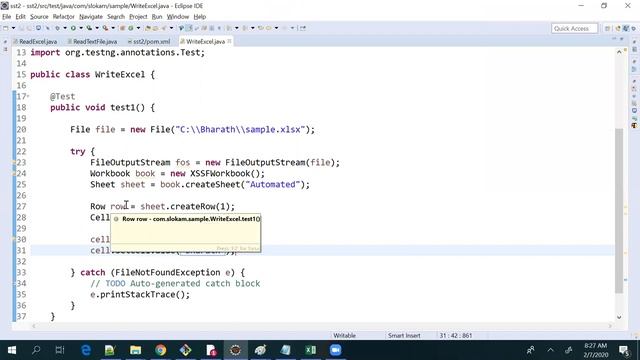
Task: Click the tooltip text 'Row row - com.slokam.sample.WriteExcel.test1()'
Action: (x=191, y=219)
